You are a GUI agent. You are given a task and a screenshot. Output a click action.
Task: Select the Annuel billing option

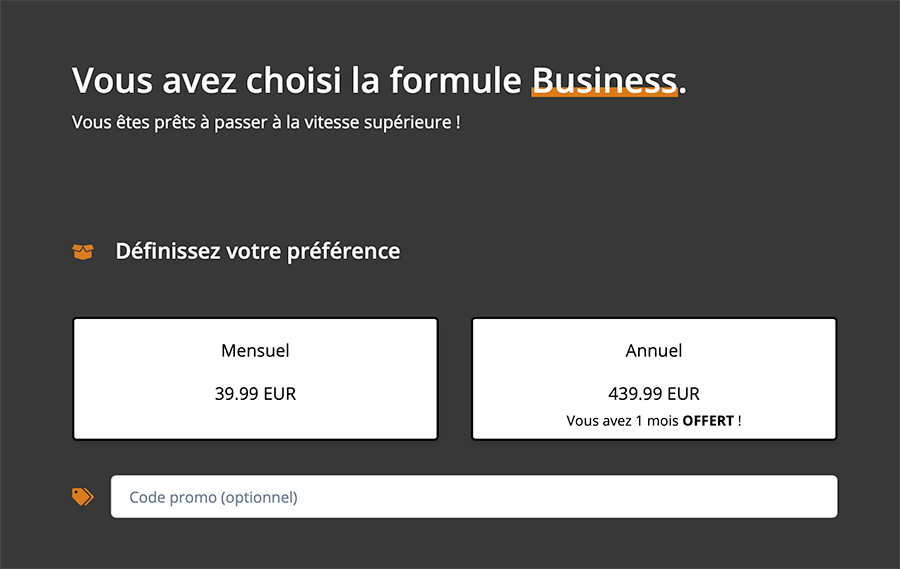pyautogui.click(x=654, y=379)
